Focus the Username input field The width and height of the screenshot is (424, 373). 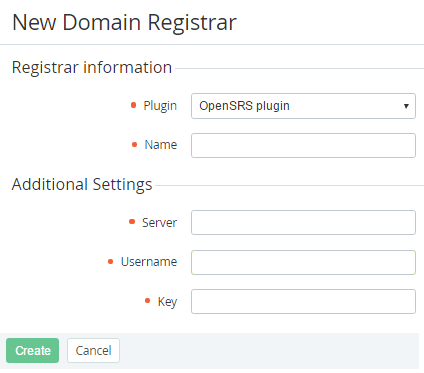303,262
